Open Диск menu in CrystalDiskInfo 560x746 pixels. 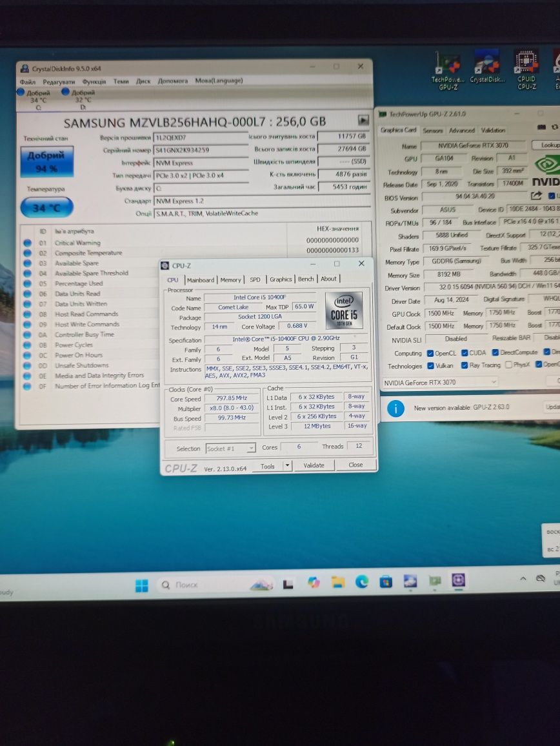pos(143,81)
